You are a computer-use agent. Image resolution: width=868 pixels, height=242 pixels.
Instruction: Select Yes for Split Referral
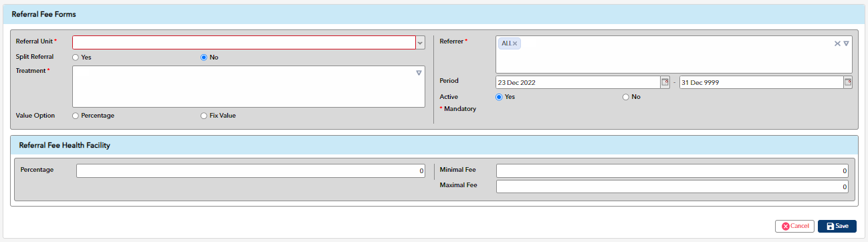click(x=76, y=57)
